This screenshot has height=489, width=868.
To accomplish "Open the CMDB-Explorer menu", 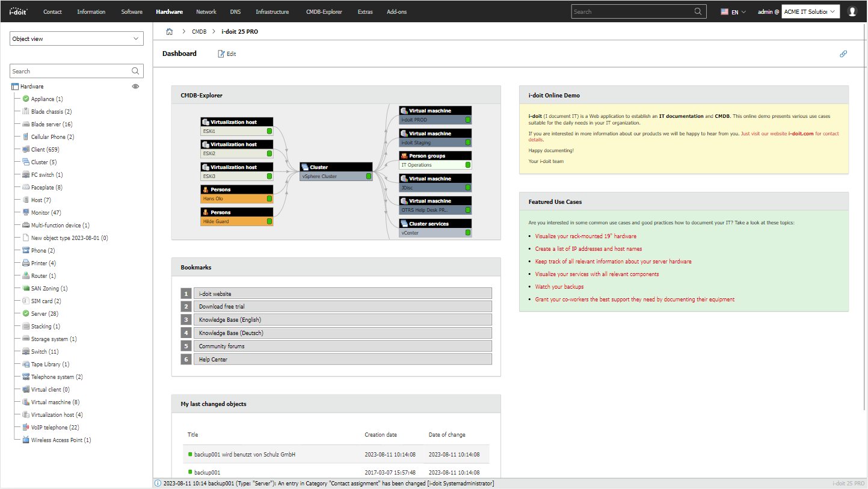I will [324, 11].
